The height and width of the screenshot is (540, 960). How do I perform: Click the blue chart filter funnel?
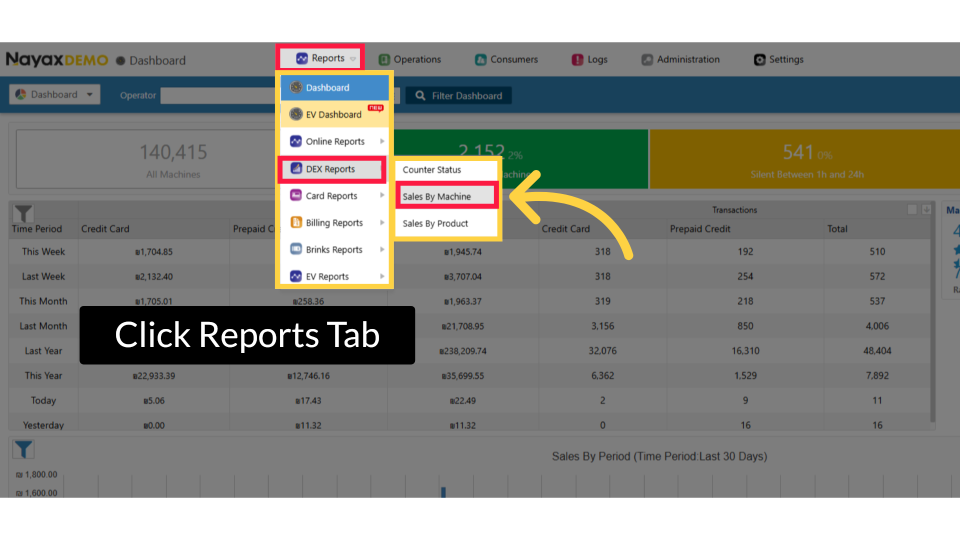(x=23, y=449)
